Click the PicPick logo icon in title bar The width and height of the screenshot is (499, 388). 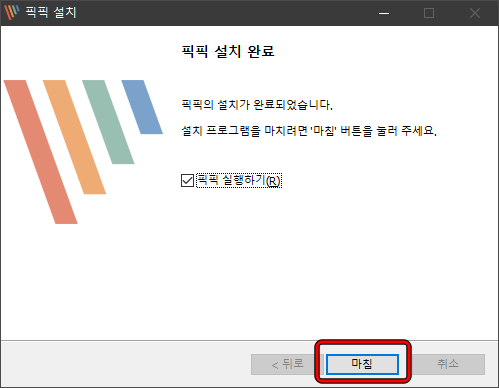pyautogui.click(x=12, y=12)
